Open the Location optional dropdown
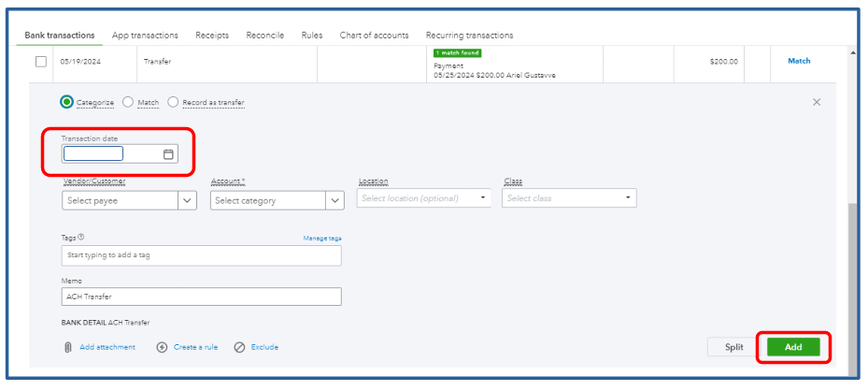 pyautogui.click(x=483, y=198)
